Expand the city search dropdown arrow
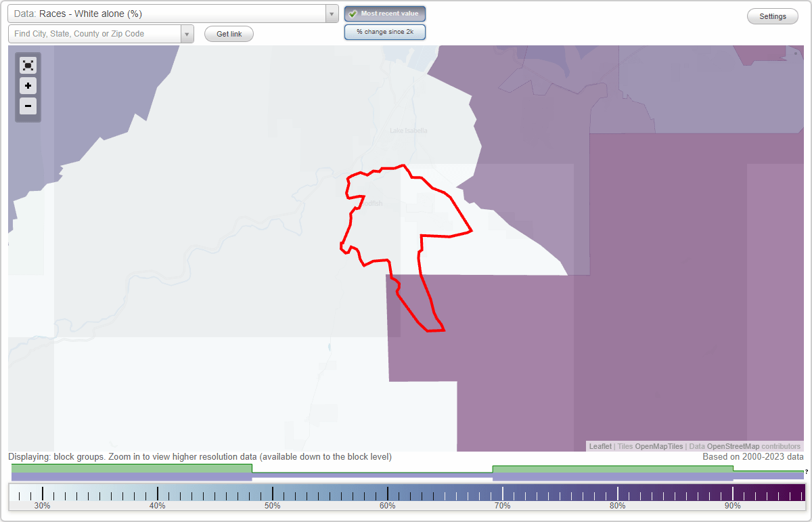Image resolution: width=812 pixels, height=522 pixels. tap(186, 33)
